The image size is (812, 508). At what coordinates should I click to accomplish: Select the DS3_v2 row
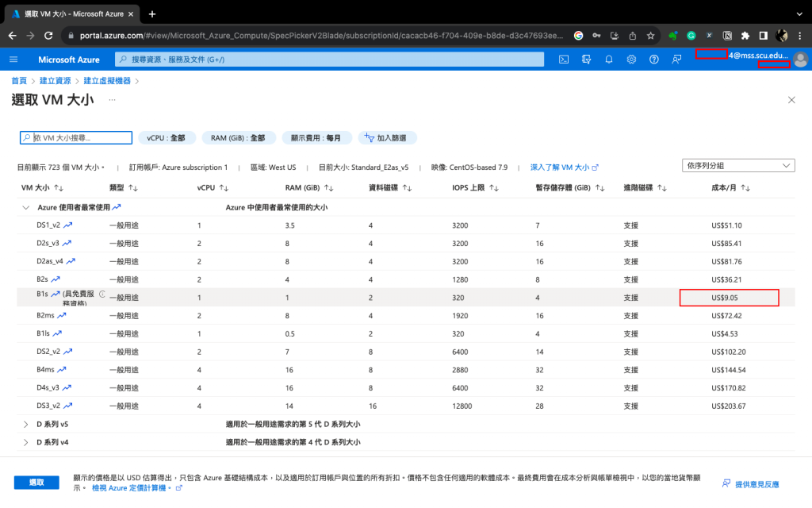point(405,406)
